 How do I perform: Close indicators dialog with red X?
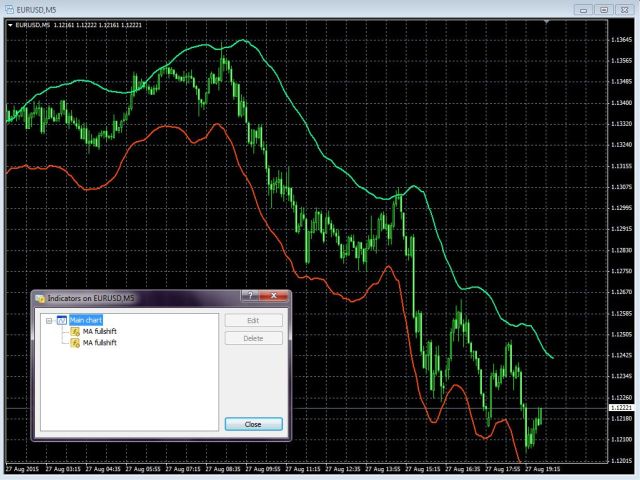click(x=272, y=297)
